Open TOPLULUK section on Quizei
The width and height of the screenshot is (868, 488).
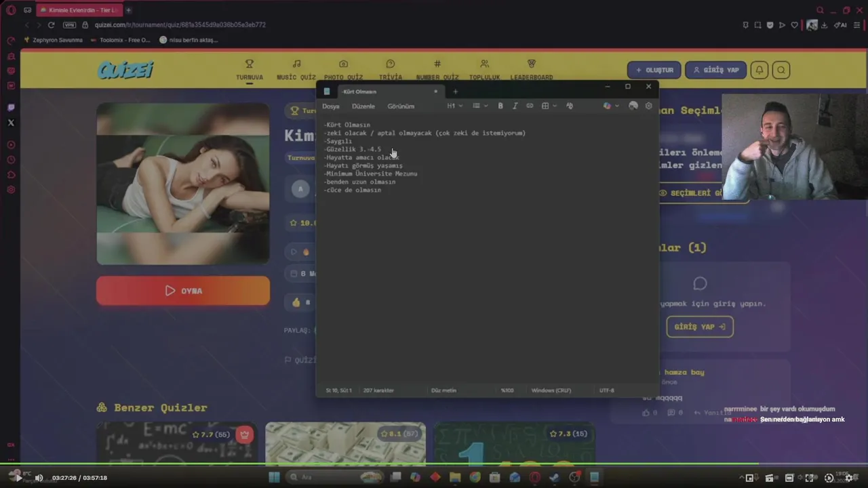click(x=484, y=70)
